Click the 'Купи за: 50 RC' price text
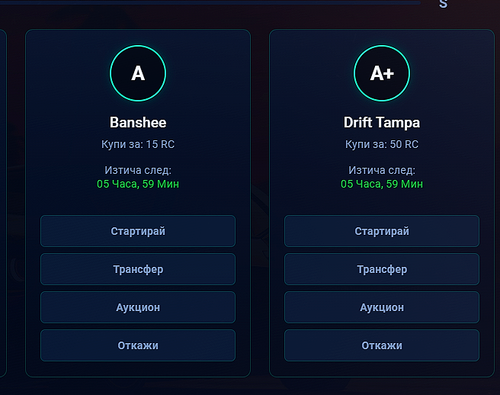The height and width of the screenshot is (395, 500). click(x=382, y=144)
